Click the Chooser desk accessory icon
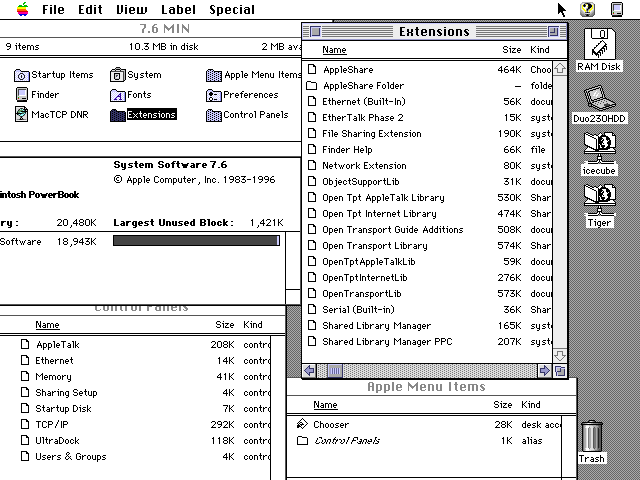The height and width of the screenshot is (480, 640). pyautogui.click(x=302, y=424)
